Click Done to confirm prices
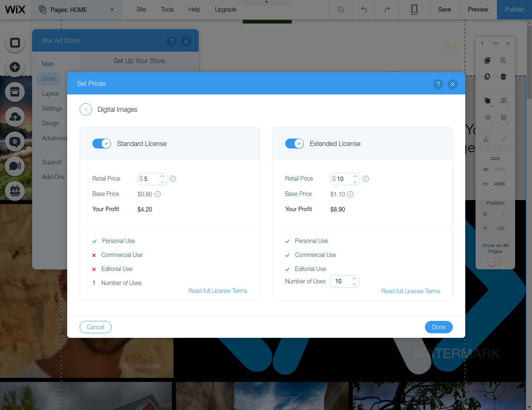532x410 pixels. (439, 327)
